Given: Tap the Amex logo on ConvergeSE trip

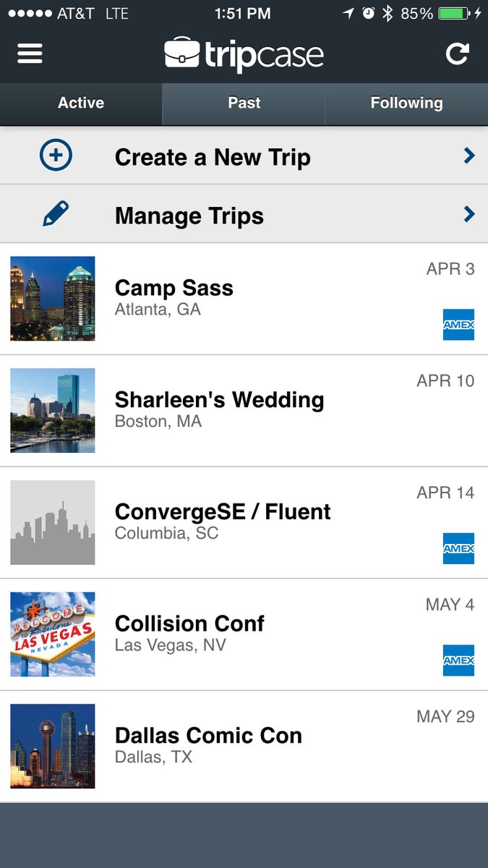Looking at the screenshot, I should click(458, 548).
